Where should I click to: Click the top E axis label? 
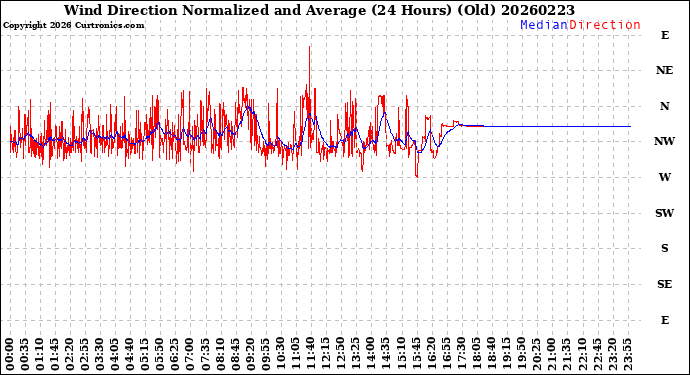coord(664,35)
